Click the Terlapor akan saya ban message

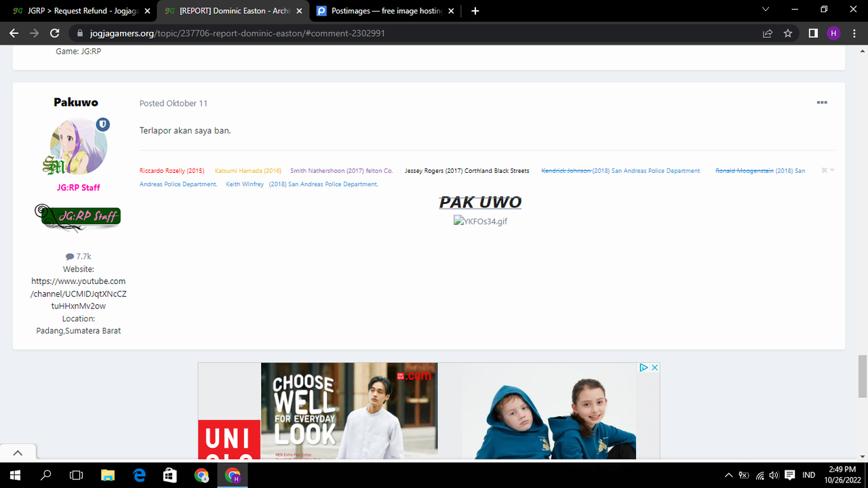tap(185, 130)
